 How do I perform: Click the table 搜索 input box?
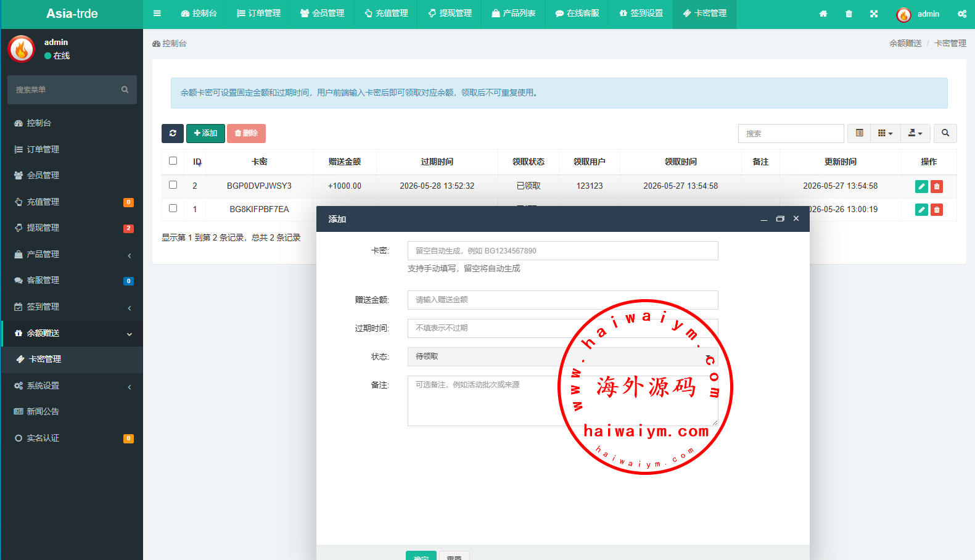pos(791,133)
